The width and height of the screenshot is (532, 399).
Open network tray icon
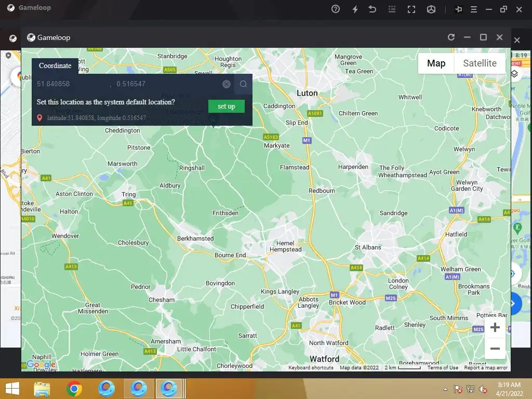[471, 389]
